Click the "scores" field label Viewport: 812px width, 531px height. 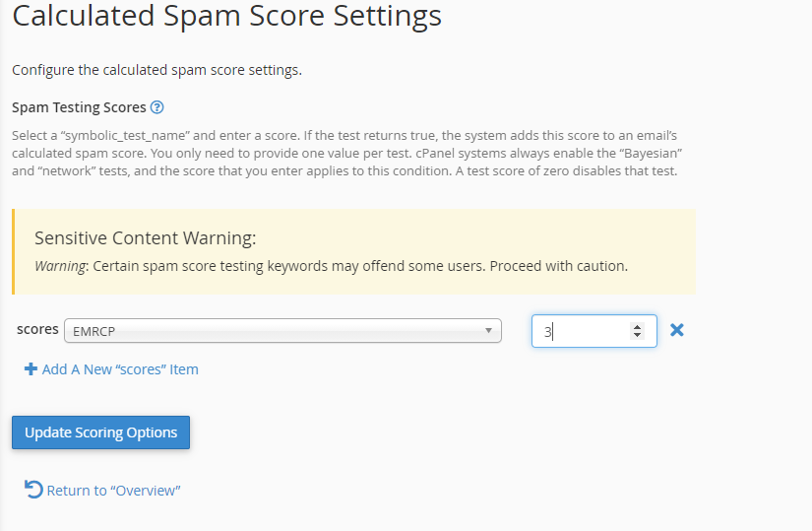click(37, 330)
